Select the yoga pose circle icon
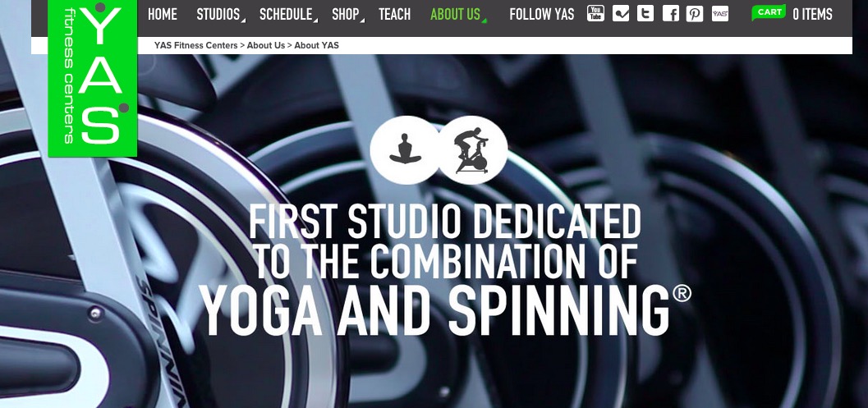Screen dimensions: 868x408 coord(405,149)
